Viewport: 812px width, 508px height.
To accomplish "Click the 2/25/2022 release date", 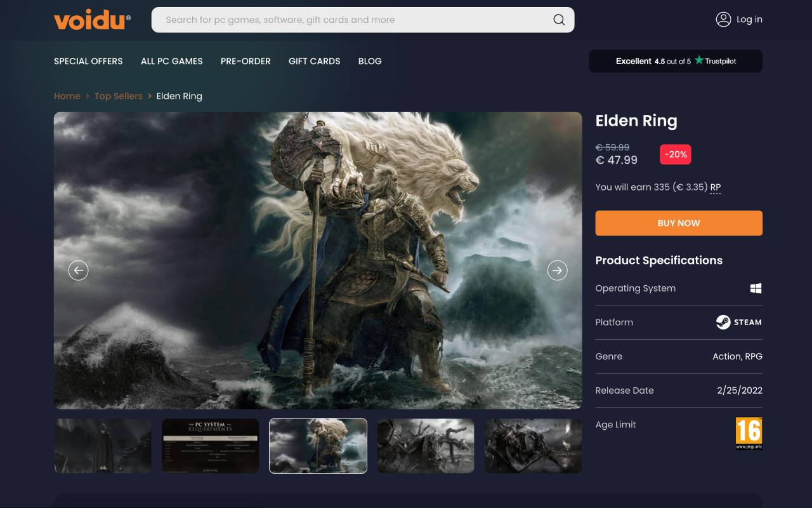I will click(740, 391).
